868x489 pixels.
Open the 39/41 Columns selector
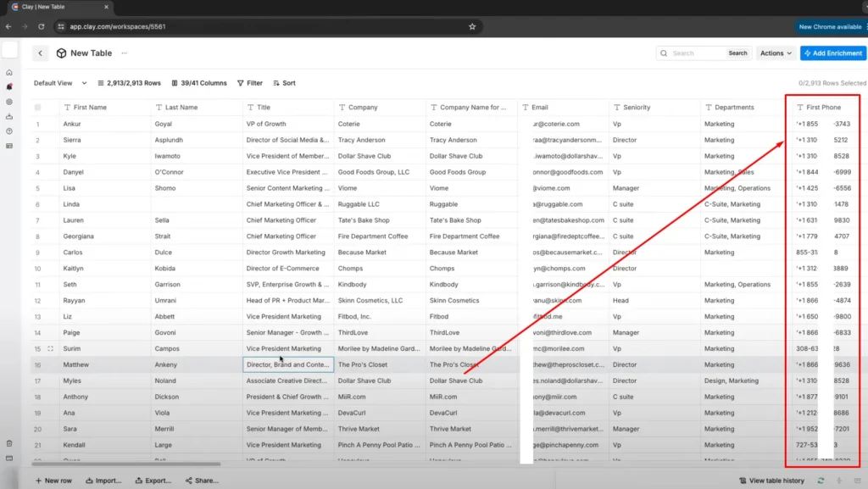[x=199, y=83]
